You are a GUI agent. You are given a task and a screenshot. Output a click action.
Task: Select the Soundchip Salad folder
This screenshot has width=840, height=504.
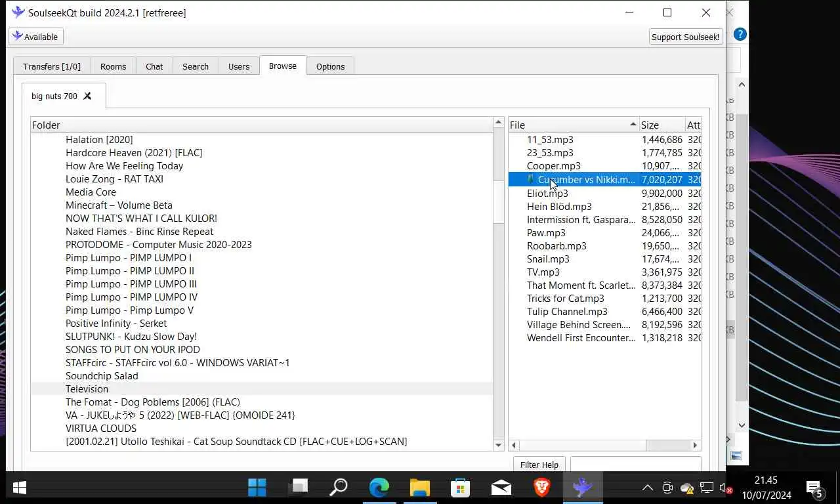pyautogui.click(x=102, y=375)
